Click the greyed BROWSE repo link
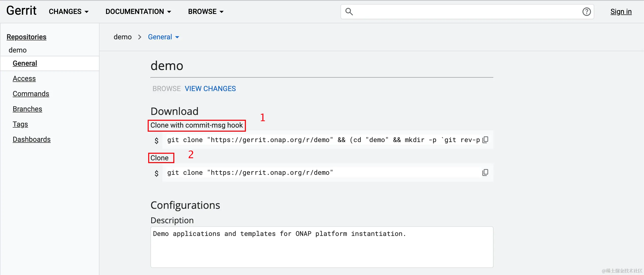This screenshot has height=275, width=644. coord(166,89)
